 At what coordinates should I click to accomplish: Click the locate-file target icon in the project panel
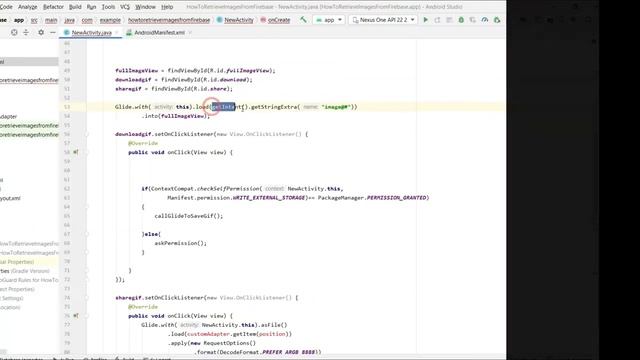click(14, 32)
